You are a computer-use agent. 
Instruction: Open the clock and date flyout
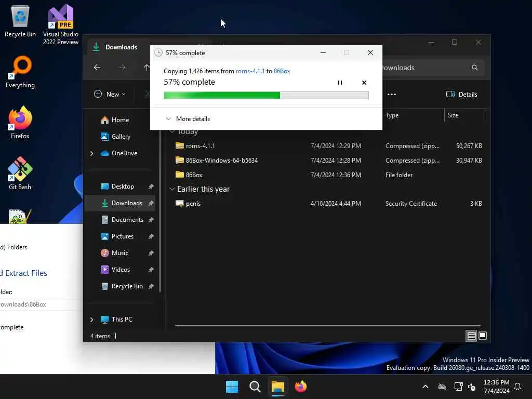(496, 387)
